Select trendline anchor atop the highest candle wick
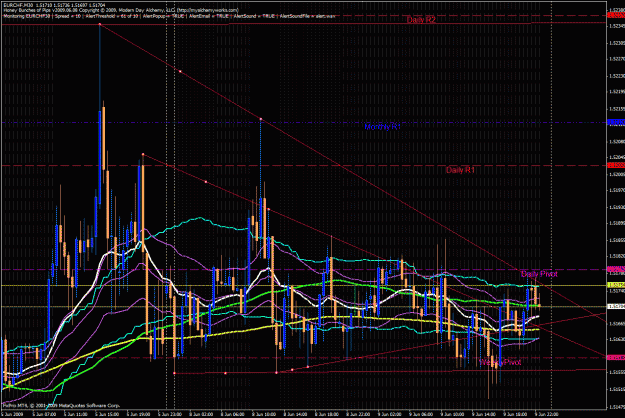Viewport: 625px width, 418px height. pyautogui.click(x=100, y=24)
